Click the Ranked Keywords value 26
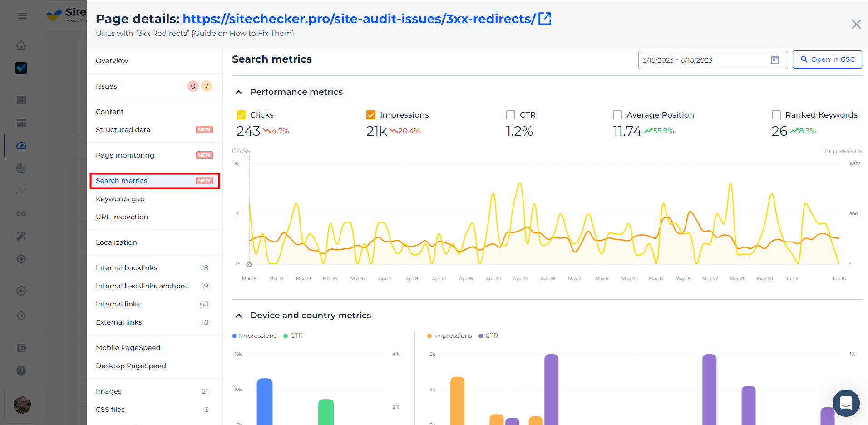Screen dimensions: 868x425 coord(779,131)
